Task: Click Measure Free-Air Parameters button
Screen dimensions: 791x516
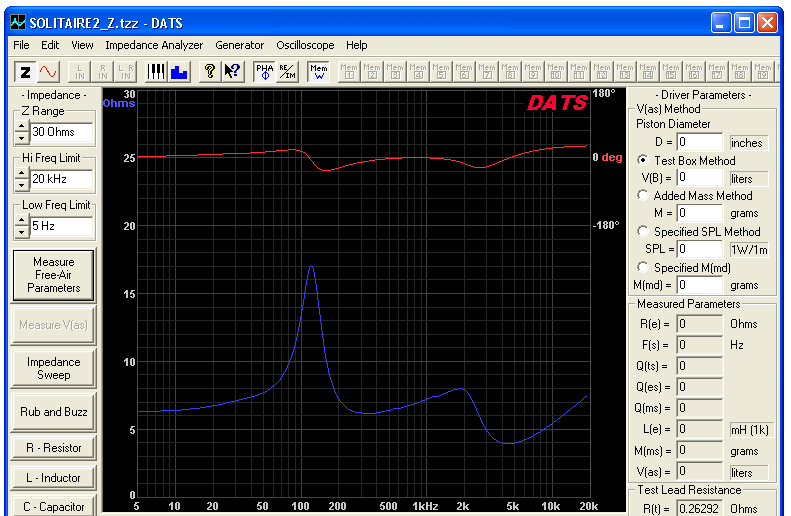Action: tap(53, 275)
